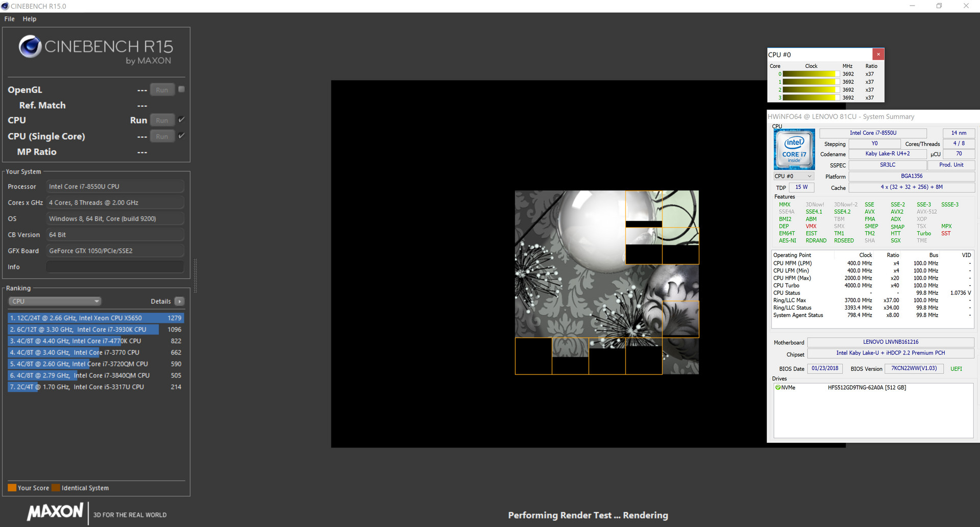Click the Identical System legend swatch
Screen dimensions: 980x527
point(56,488)
